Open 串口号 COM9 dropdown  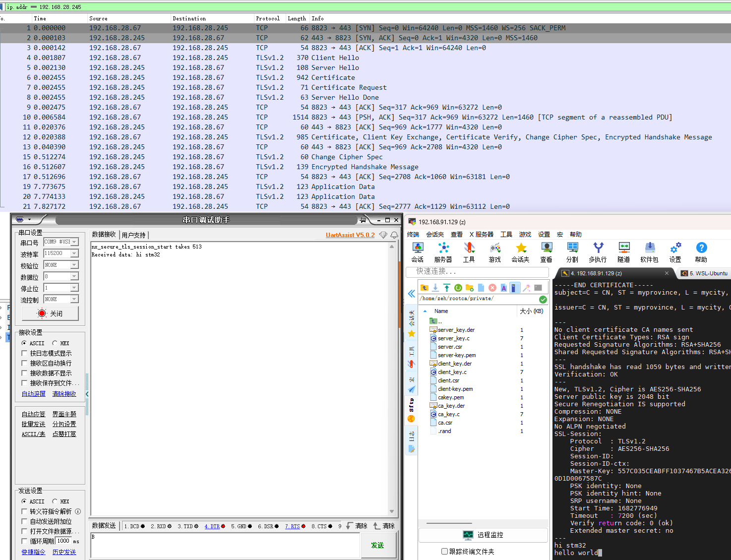tap(74, 242)
